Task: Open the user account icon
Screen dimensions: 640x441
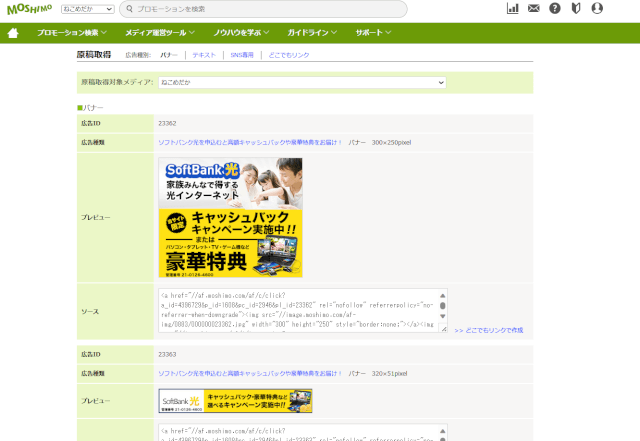Action: pos(597,9)
